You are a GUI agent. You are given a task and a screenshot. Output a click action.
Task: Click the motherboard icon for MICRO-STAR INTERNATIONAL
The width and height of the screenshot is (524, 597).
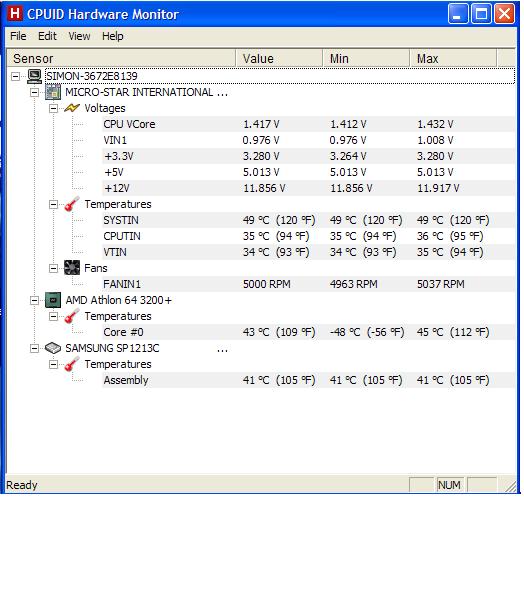(x=53, y=92)
